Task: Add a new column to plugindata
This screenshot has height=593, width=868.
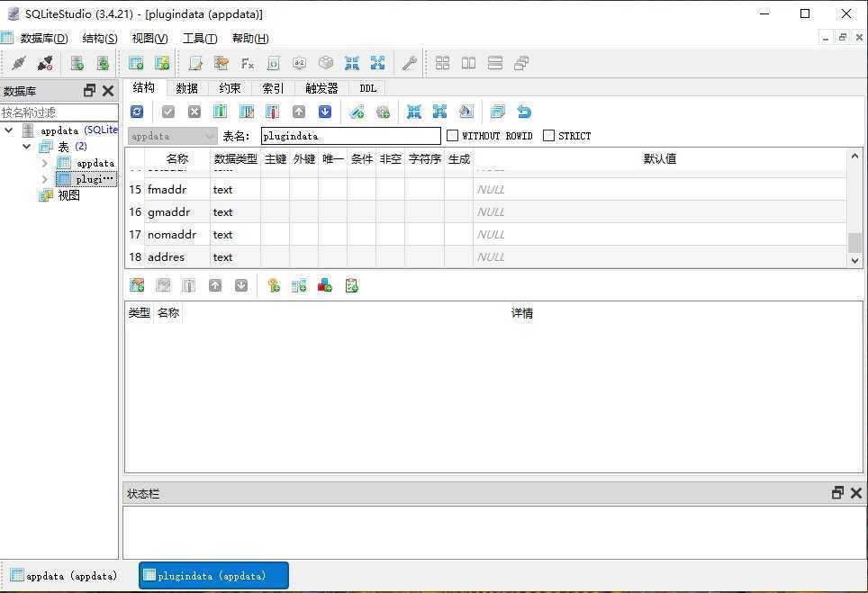Action: (221, 111)
